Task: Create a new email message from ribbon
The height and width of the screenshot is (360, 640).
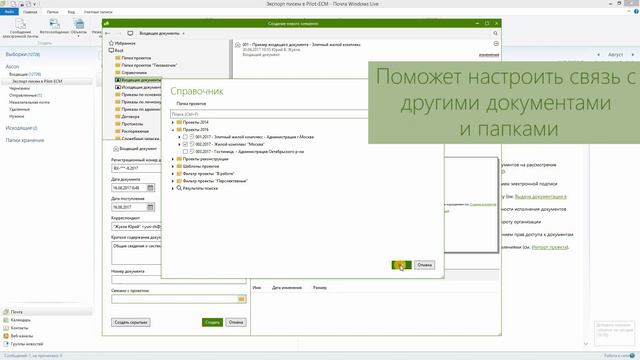Action: 20,28
